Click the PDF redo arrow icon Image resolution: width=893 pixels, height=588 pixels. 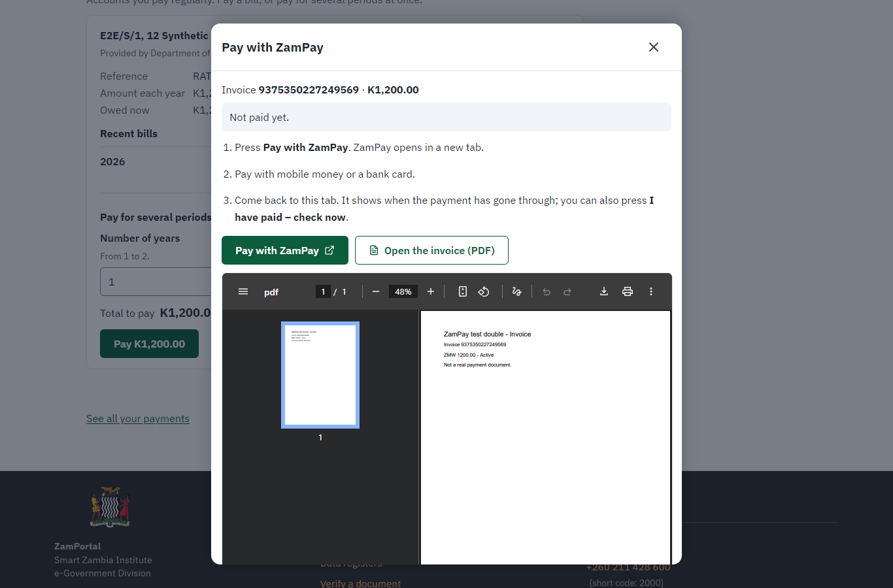click(567, 291)
